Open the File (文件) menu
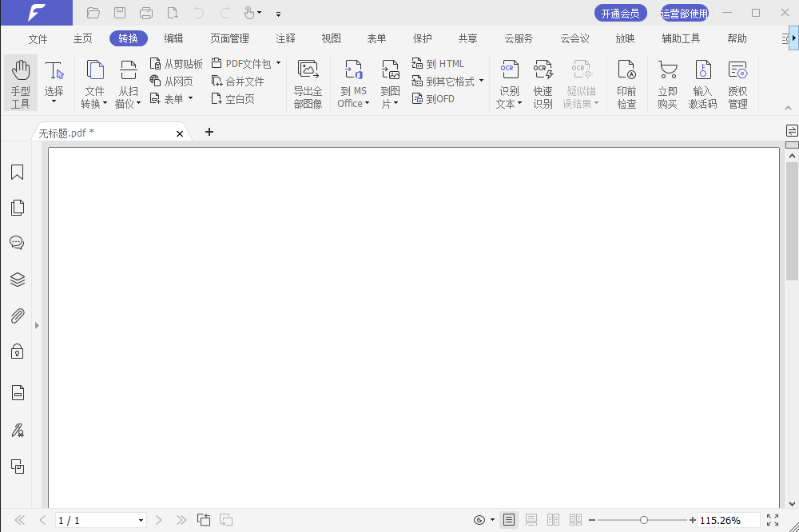Screen dimensions: 799x532 point(38,38)
